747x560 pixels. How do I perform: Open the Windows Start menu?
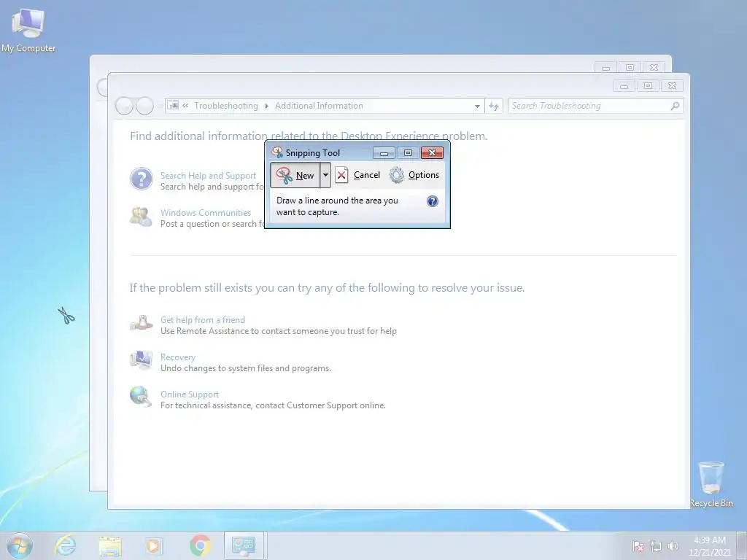pyautogui.click(x=20, y=545)
